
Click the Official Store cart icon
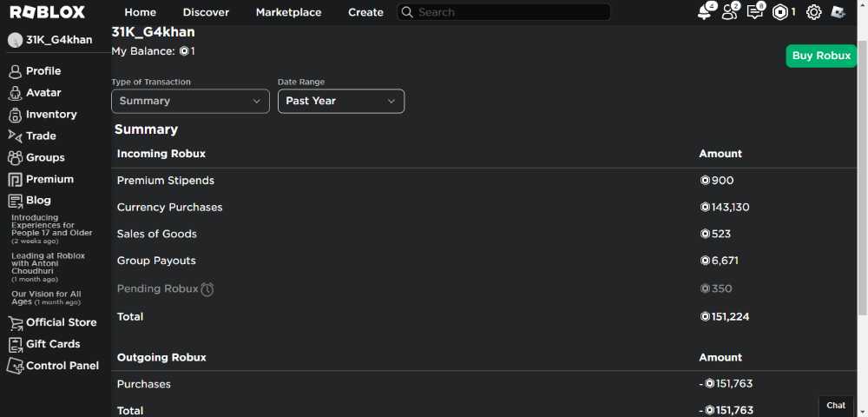point(16,323)
